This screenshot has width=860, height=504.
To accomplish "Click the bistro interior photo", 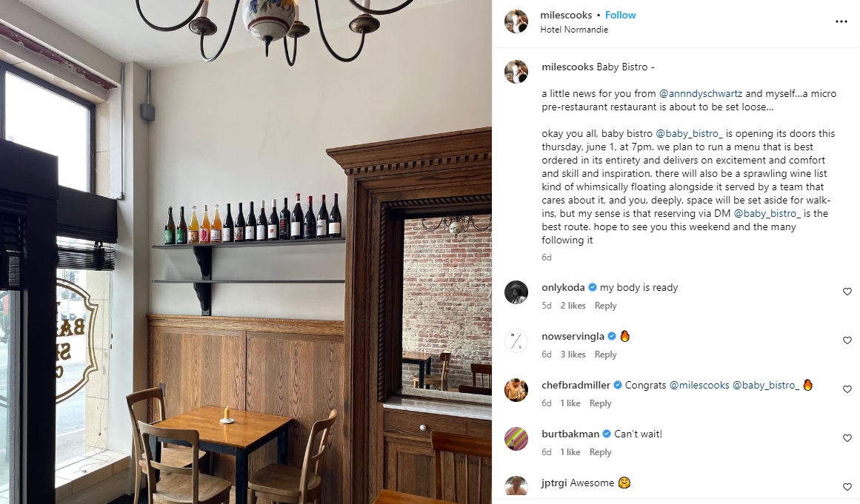I will (x=246, y=252).
